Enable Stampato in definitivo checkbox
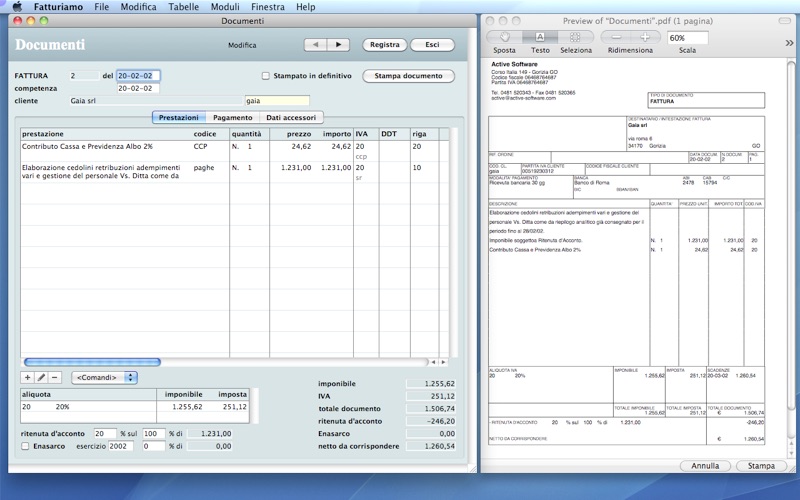 coord(266,76)
